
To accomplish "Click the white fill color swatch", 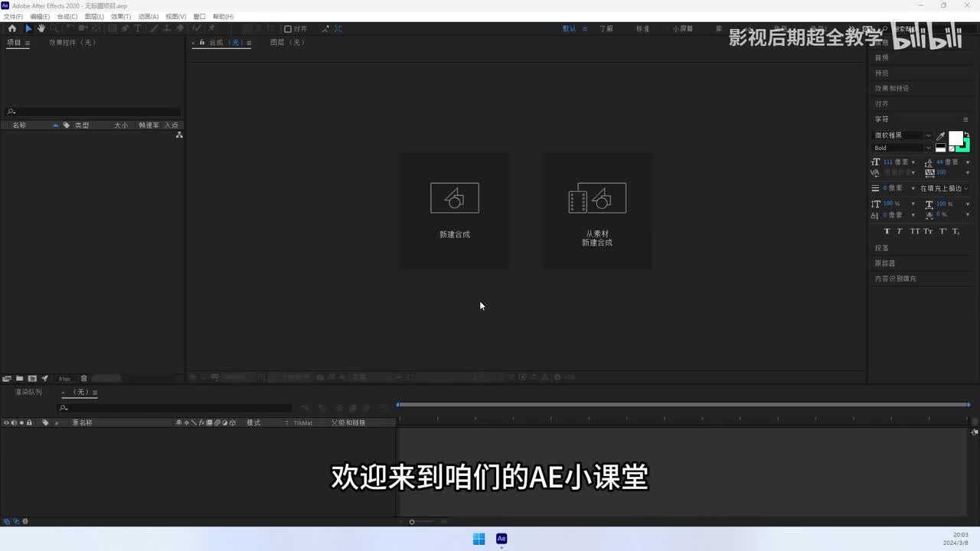I will pos(955,138).
